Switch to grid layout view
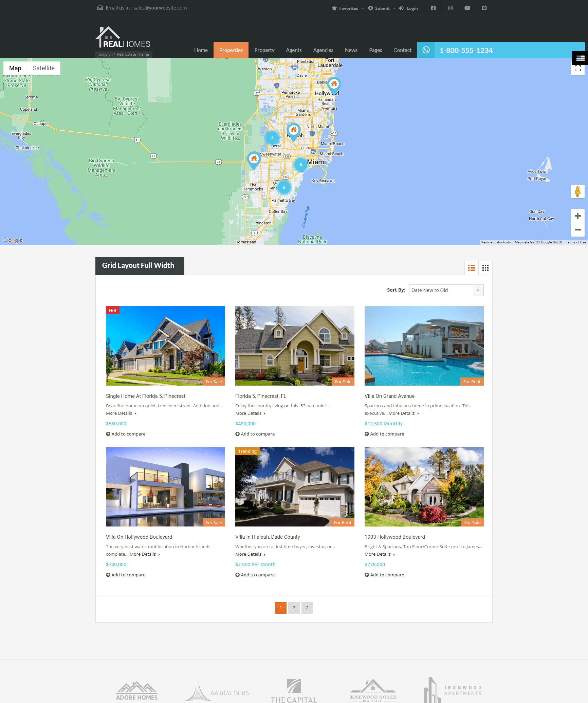 click(x=485, y=268)
